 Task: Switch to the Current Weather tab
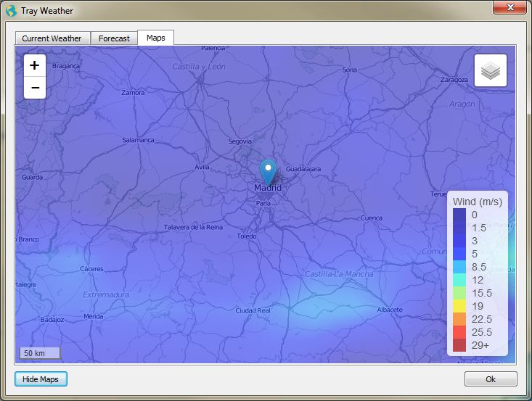tap(52, 38)
